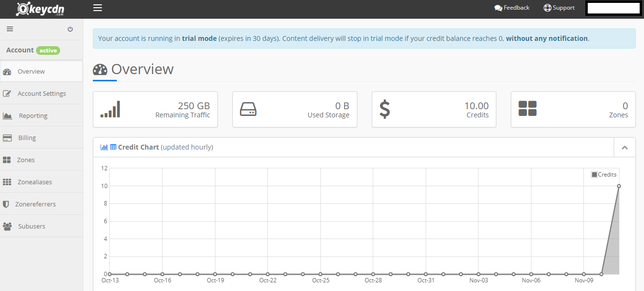644x291 pixels.
Task: Click the Reporting area chart icon
Action: coord(7,116)
